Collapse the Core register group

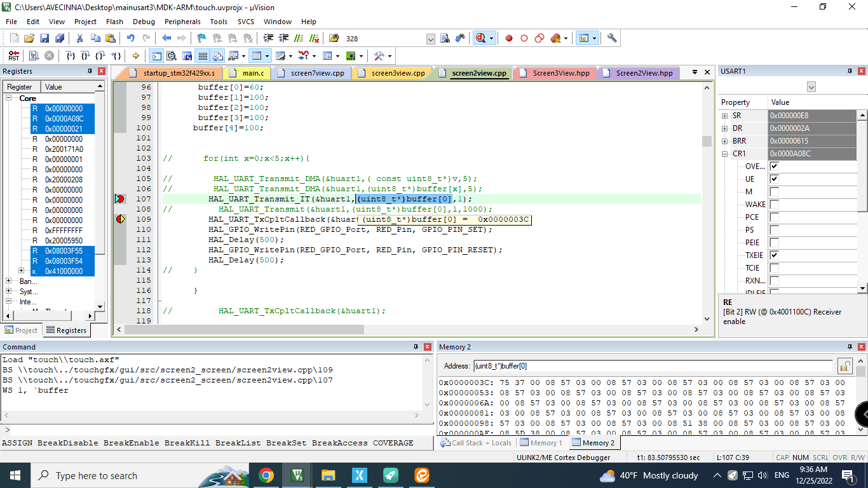pos(10,98)
